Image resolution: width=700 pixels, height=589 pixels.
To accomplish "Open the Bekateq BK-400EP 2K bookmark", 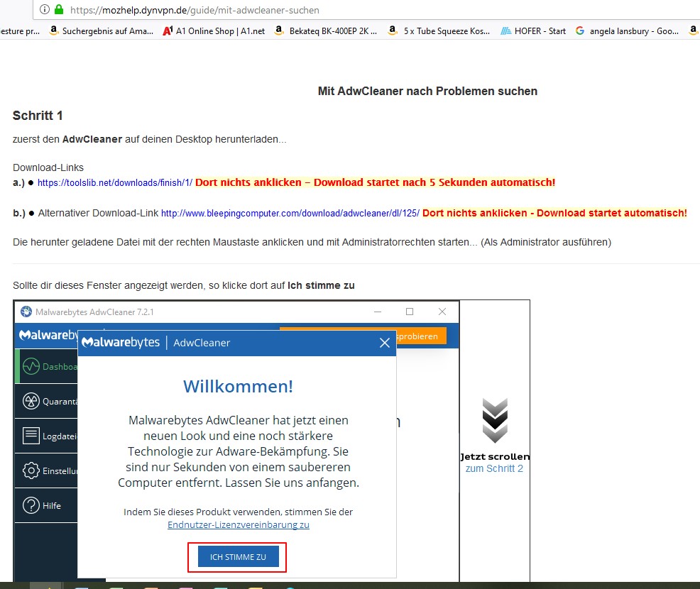I will [x=326, y=31].
